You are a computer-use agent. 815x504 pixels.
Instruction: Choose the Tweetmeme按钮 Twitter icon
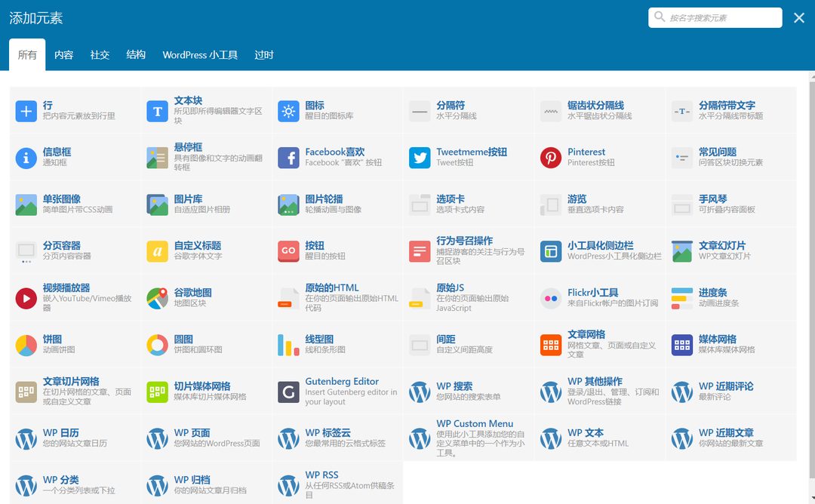420,158
